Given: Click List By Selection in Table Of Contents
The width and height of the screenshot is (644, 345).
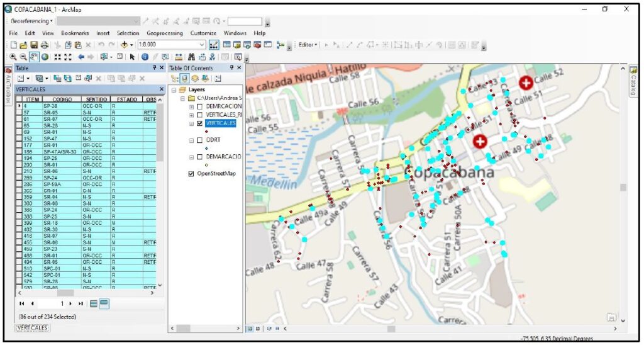Looking at the screenshot, I should click(204, 78).
